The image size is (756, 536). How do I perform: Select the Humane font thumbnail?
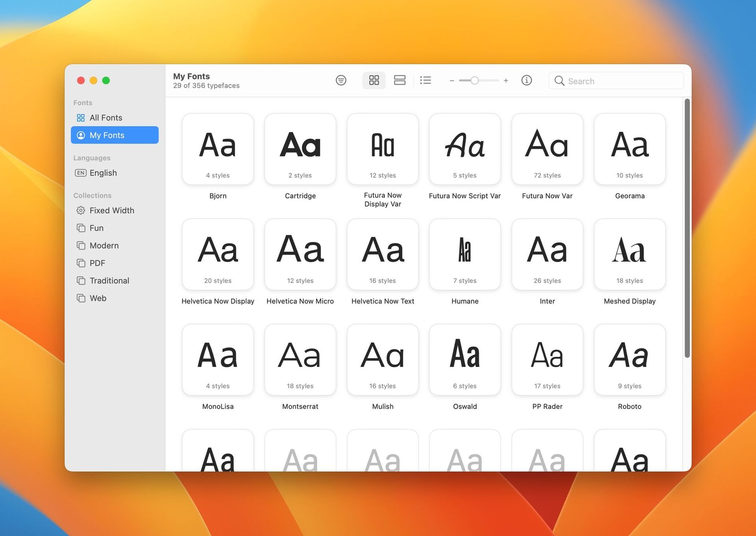[465, 255]
